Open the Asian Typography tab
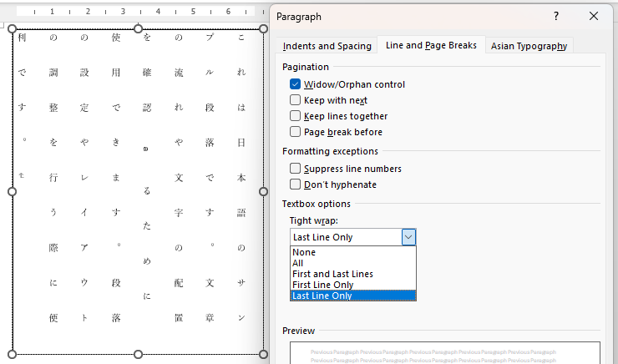This screenshot has height=364, width=618. (x=529, y=46)
